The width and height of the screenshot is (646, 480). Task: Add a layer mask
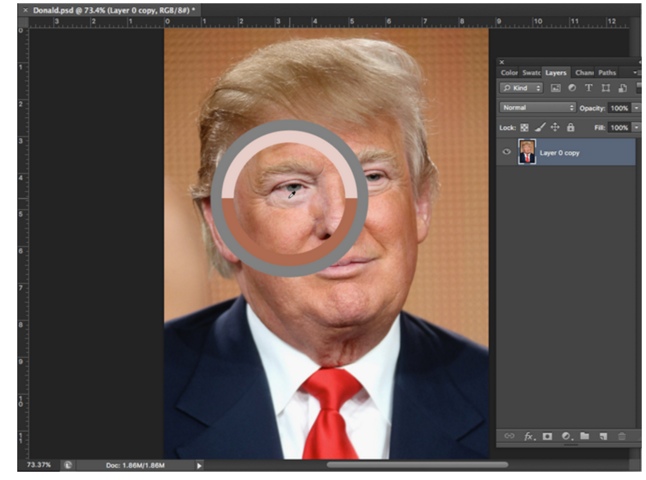[548, 436]
